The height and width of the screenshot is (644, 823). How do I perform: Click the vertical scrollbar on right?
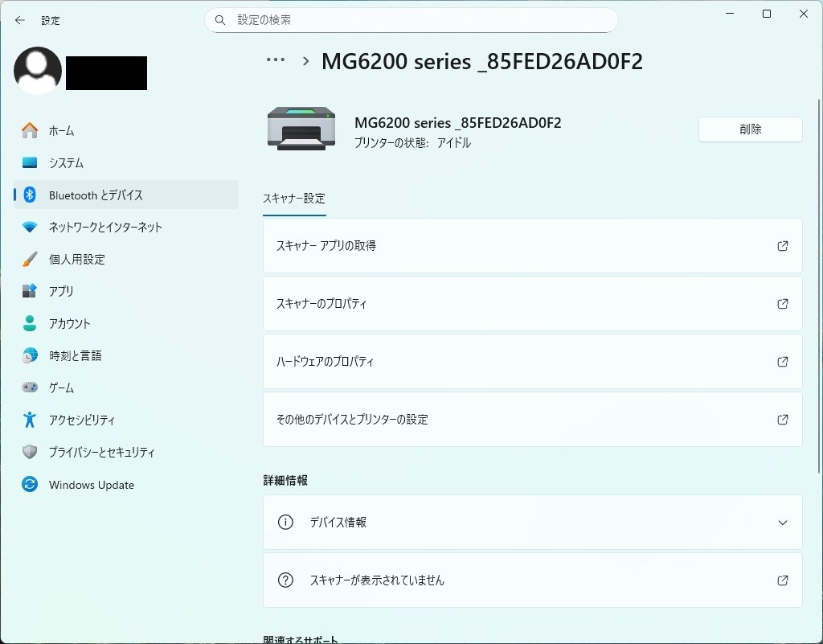point(819,286)
